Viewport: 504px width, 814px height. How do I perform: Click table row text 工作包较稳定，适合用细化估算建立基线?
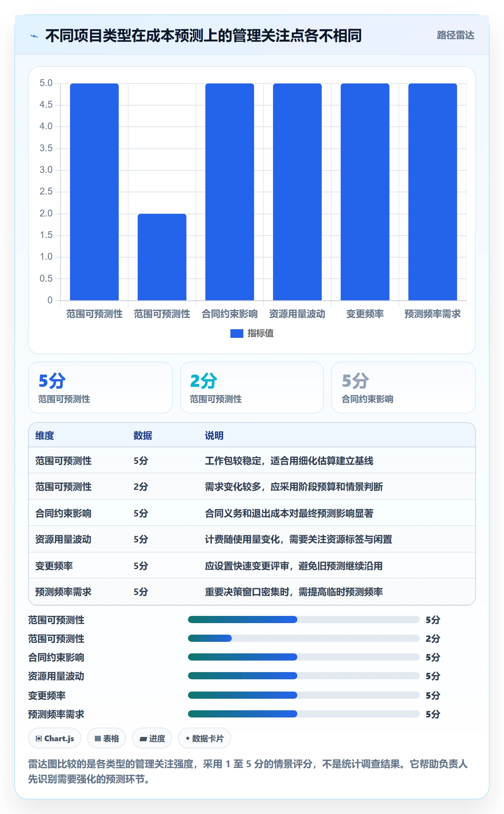(289, 461)
